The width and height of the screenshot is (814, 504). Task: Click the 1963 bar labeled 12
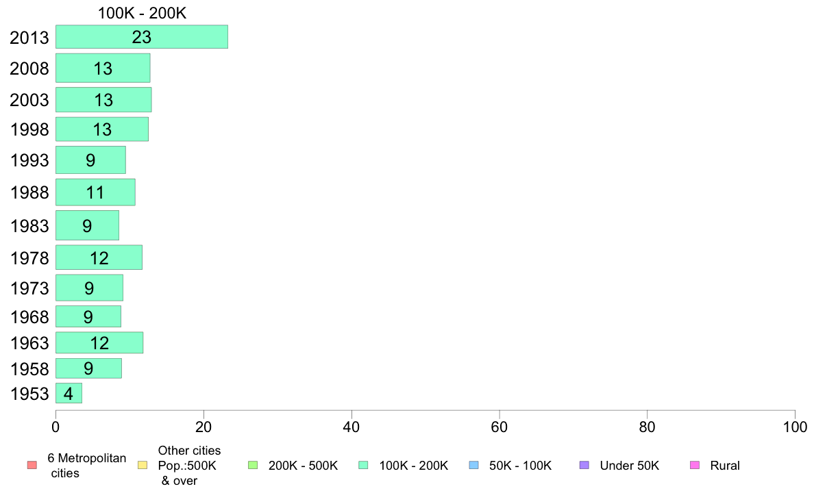pos(99,342)
